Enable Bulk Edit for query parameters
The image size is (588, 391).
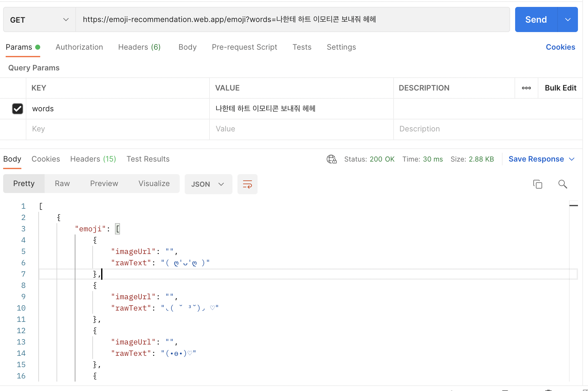(x=560, y=88)
